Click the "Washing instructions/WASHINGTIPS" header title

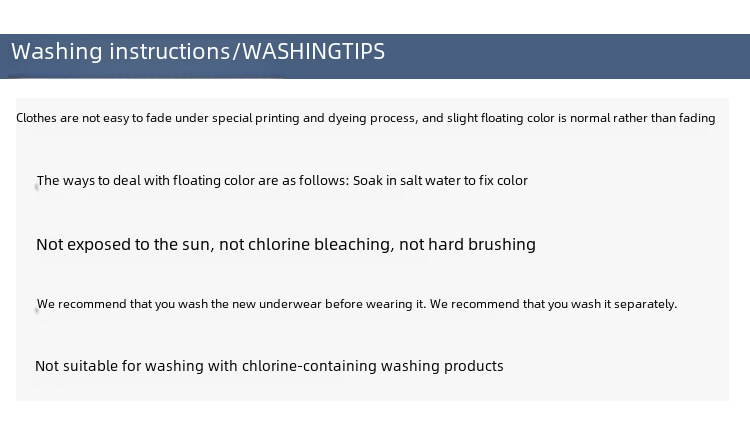click(198, 52)
